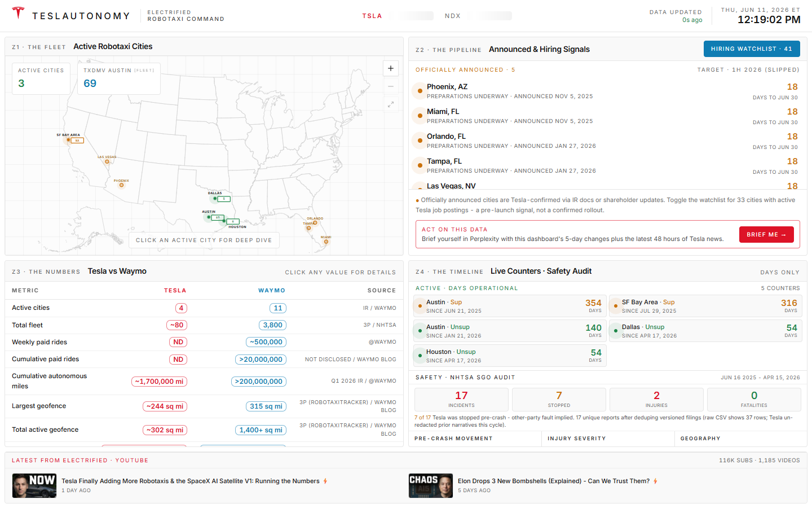Zoom out on the robotaxi map

pyautogui.click(x=391, y=86)
